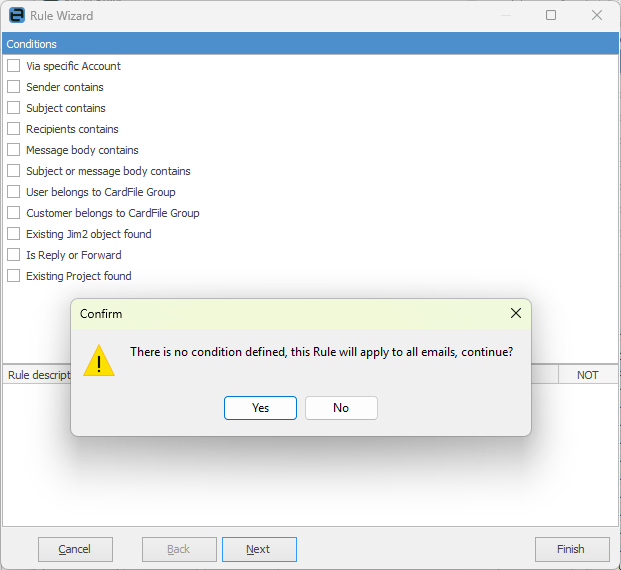
Task: Close the Confirm dialog with X
Action: 516,313
